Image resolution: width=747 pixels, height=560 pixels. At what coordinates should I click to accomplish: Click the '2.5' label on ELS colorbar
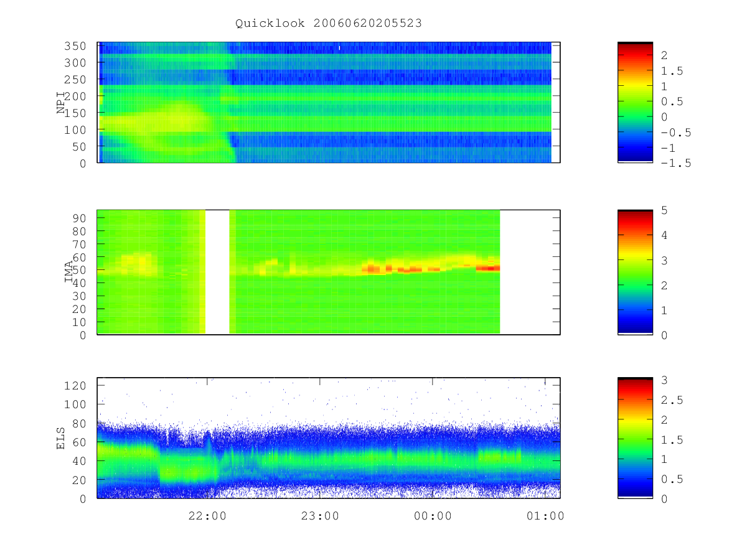click(x=672, y=399)
